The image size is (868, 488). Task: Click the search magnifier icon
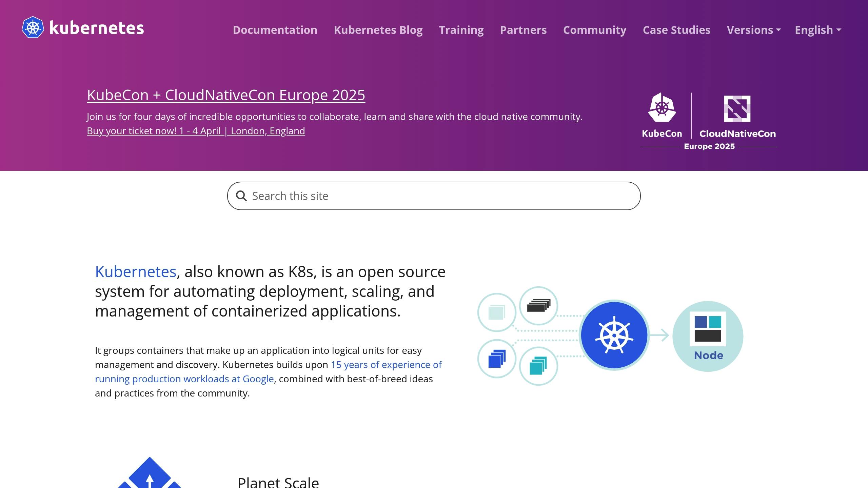[x=241, y=196]
